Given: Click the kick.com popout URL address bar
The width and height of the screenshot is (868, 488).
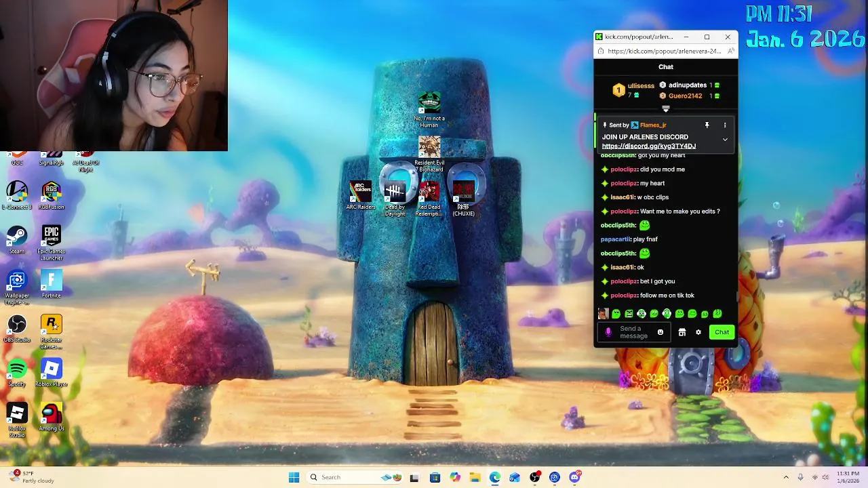Looking at the screenshot, I should pos(665,51).
